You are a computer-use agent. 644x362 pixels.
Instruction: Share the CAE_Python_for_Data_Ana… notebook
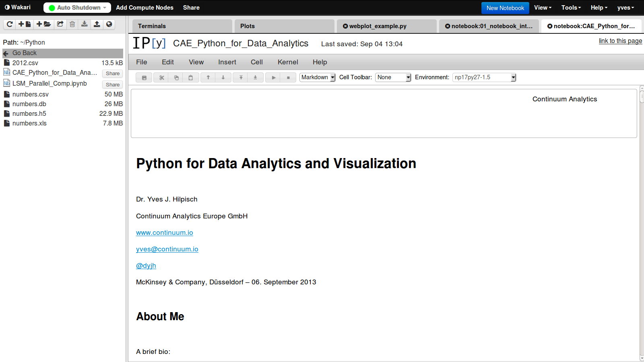click(112, 74)
